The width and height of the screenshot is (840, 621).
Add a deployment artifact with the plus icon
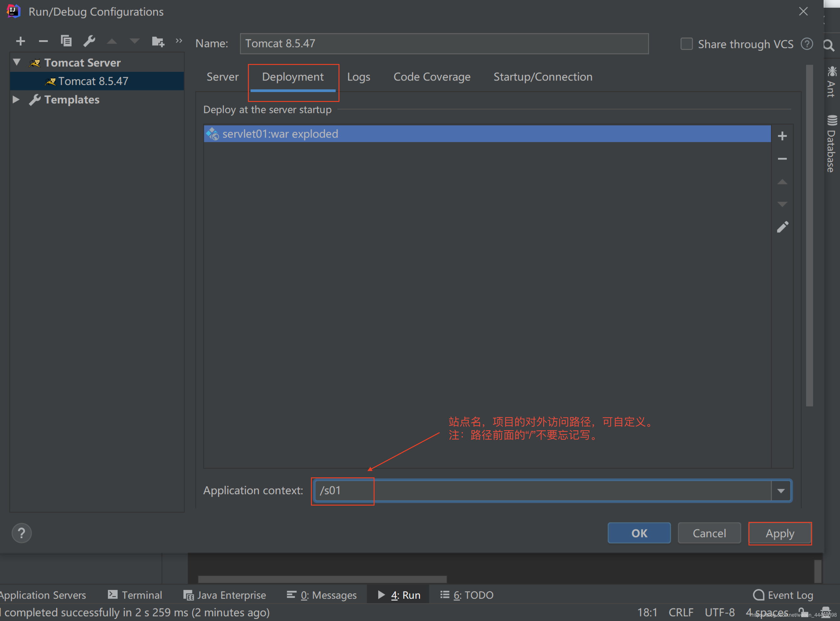[782, 136]
